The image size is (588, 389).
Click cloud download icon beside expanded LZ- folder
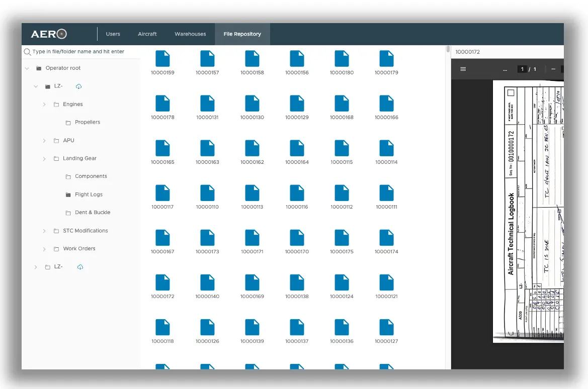(79, 86)
